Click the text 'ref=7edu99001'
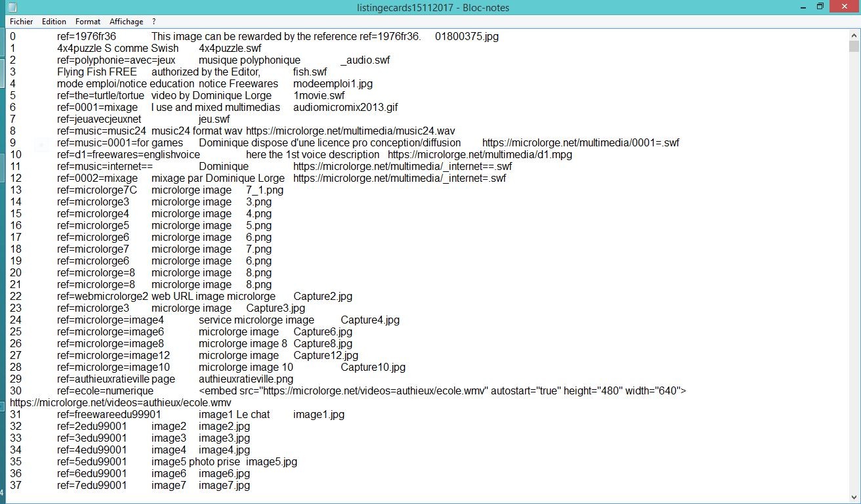 [92, 486]
